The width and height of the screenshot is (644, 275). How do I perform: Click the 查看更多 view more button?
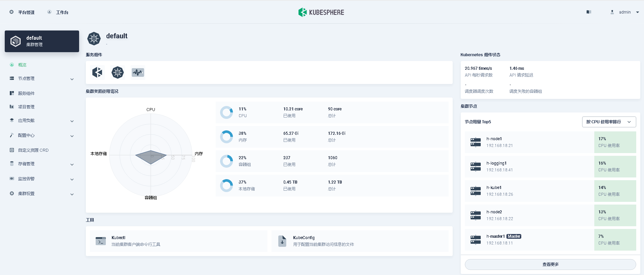tap(550, 265)
